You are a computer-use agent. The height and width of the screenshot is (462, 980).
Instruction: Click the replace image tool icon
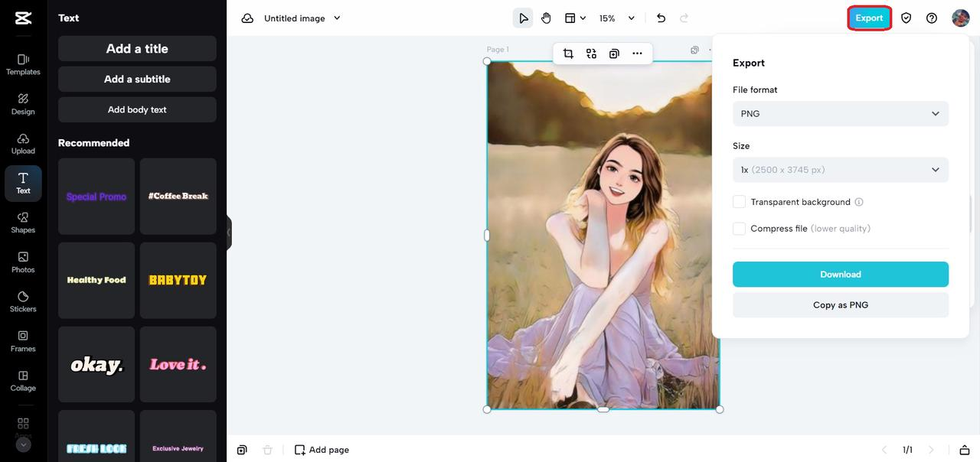pos(591,54)
